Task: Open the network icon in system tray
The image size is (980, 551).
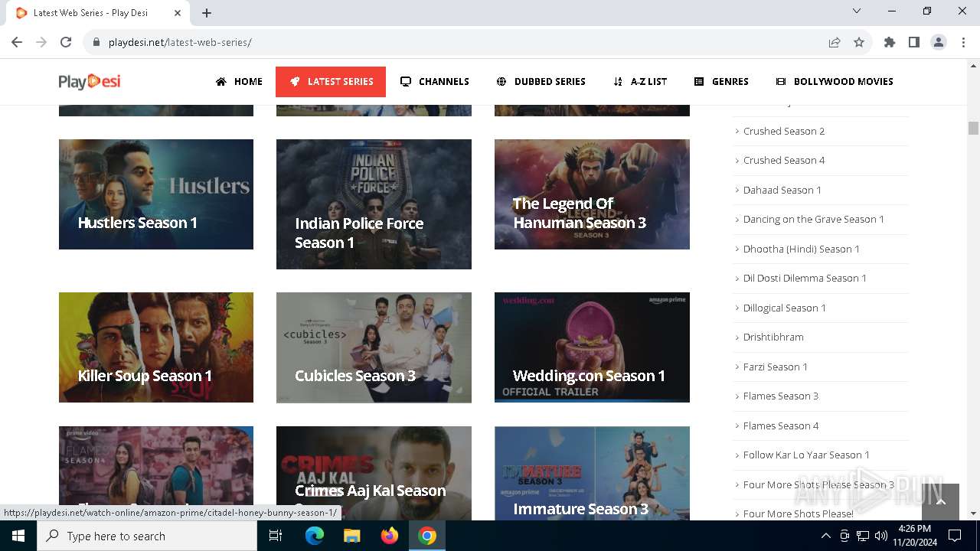Action: [863, 536]
